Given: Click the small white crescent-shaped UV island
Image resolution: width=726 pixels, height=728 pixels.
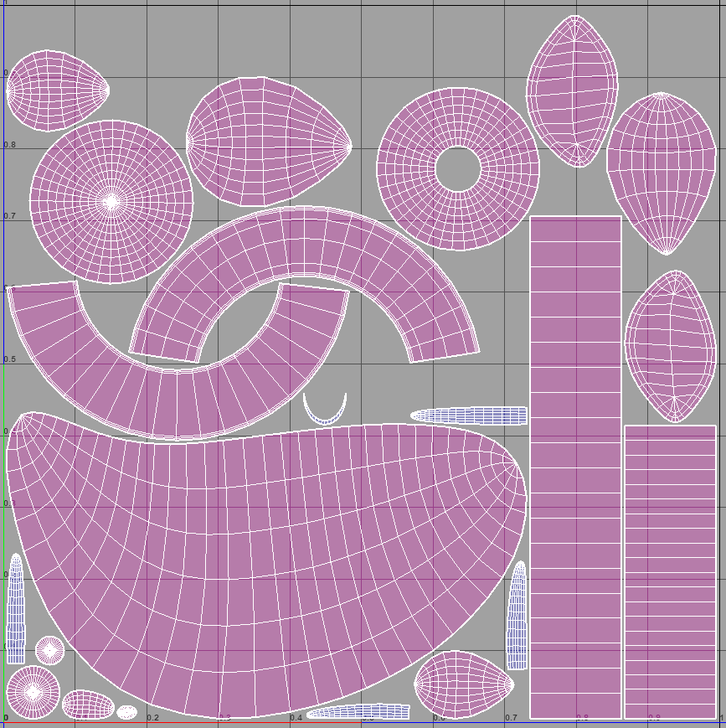Looking at the screenshot, I should (324, 414).
